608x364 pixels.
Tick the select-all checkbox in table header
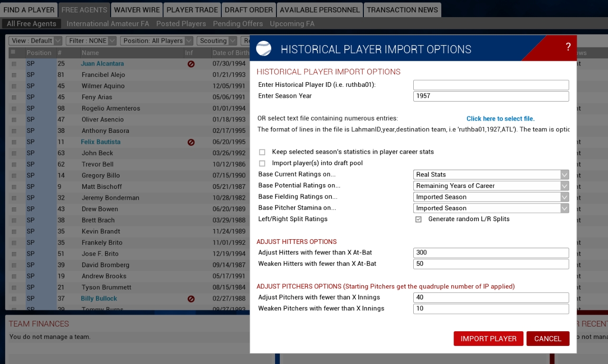pyautogui.click(x=13, y=52)
